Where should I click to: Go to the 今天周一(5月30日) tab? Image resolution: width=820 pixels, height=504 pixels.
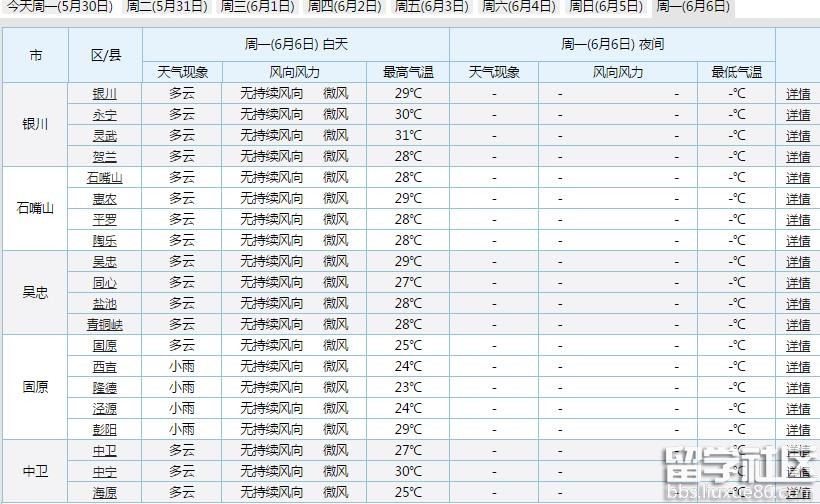61,7
